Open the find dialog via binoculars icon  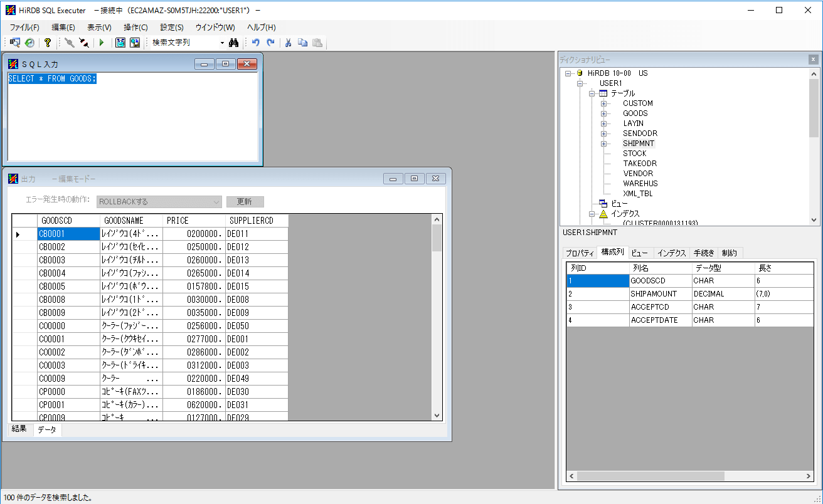[x=234, y=42]
